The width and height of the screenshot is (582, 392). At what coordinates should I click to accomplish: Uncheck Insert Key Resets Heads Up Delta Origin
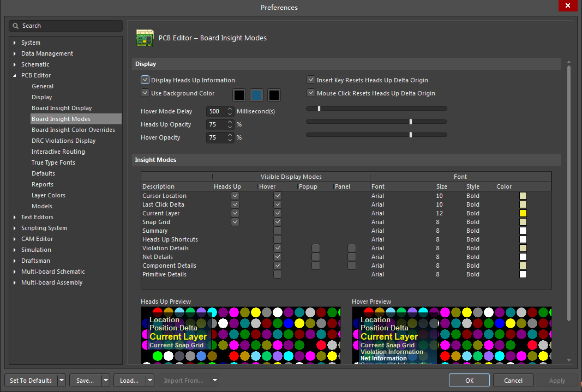point(310,80)
